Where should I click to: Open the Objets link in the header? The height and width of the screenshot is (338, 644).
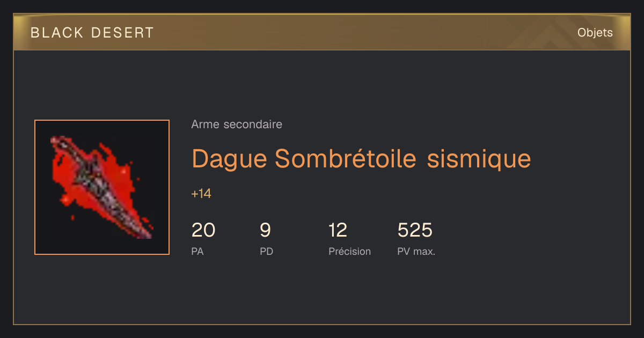point(595,33)
